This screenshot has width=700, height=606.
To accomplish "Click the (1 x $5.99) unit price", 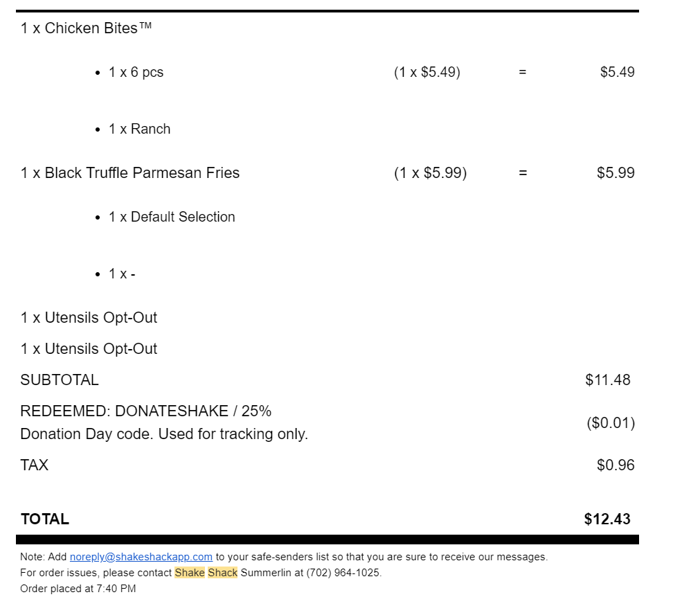I will click(431, 173).
